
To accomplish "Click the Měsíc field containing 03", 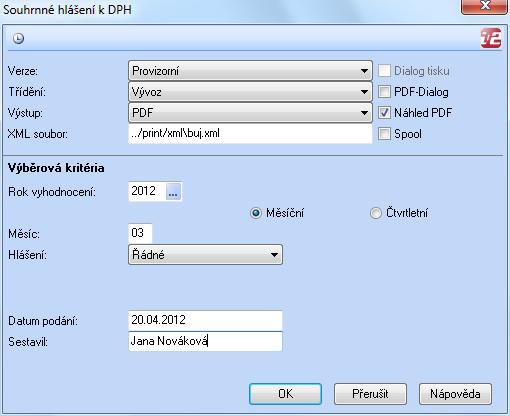I will click(140, 233).
